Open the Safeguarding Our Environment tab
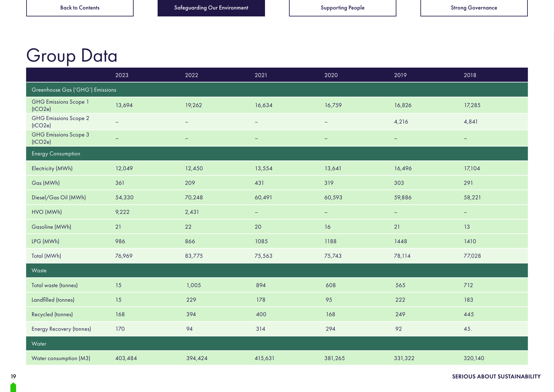Screen dimensions: 554x392 coord(211,8)
